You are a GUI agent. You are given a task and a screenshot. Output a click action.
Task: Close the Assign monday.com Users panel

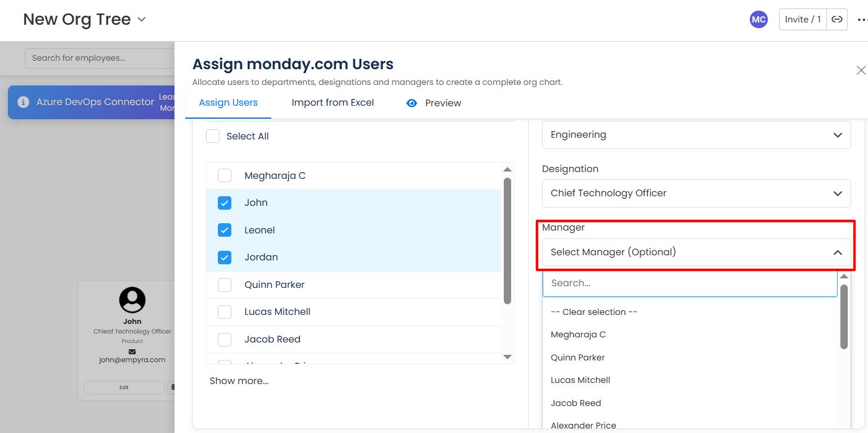coord(861,70)
